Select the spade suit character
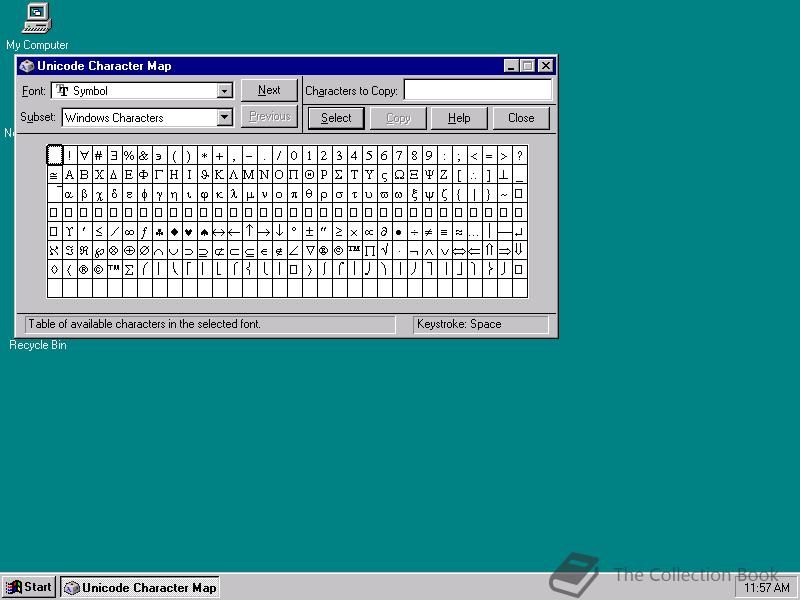 (204, 232)
